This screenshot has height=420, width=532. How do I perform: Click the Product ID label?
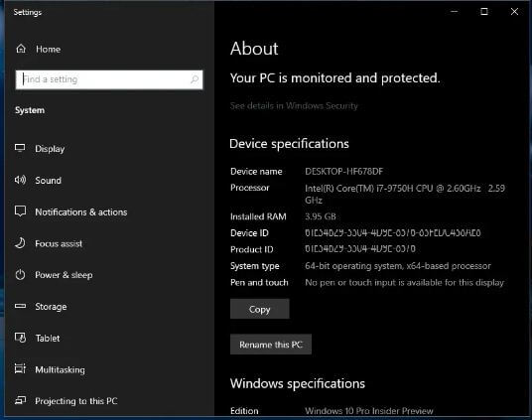[x=252, y=249]
